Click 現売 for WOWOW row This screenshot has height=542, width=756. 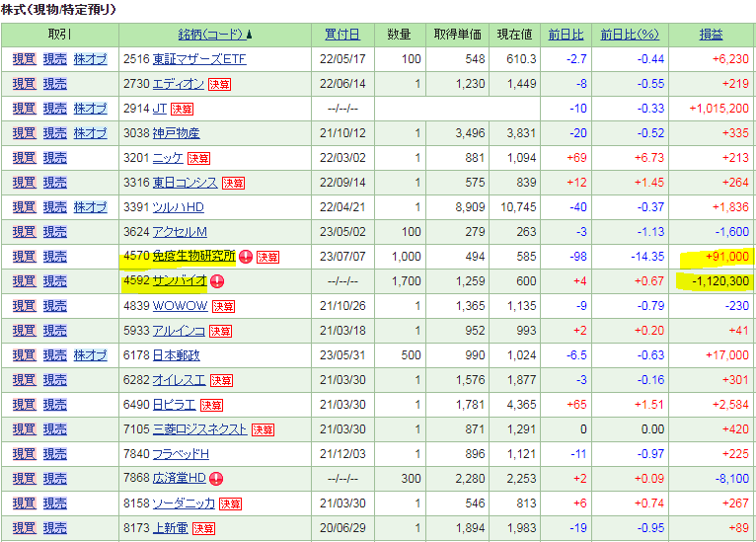pyautogui.click(x=55, y=306)
